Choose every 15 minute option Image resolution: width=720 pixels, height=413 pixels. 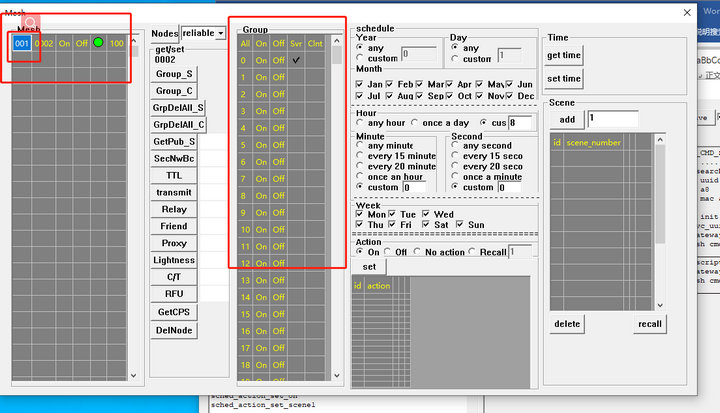(361, 157)
